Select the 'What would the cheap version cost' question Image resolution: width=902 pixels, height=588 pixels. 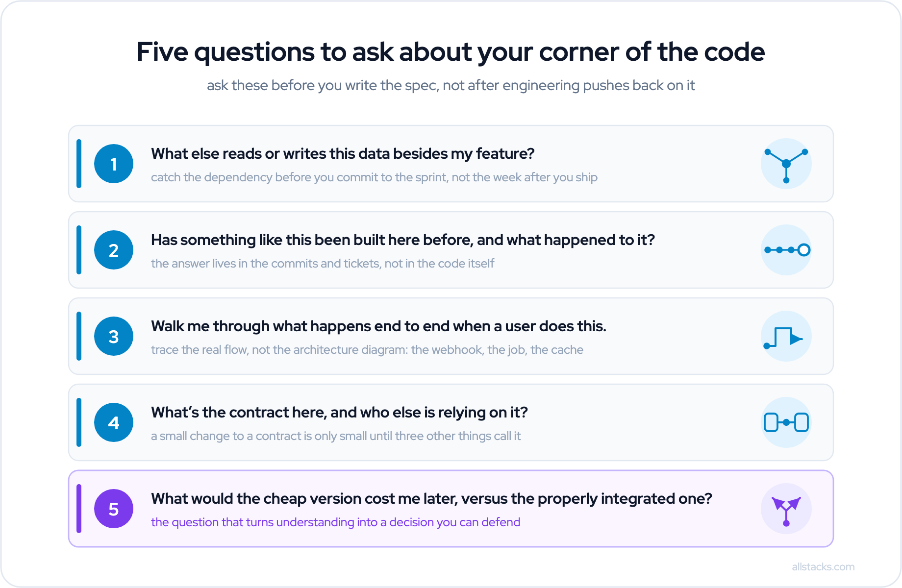431,499
